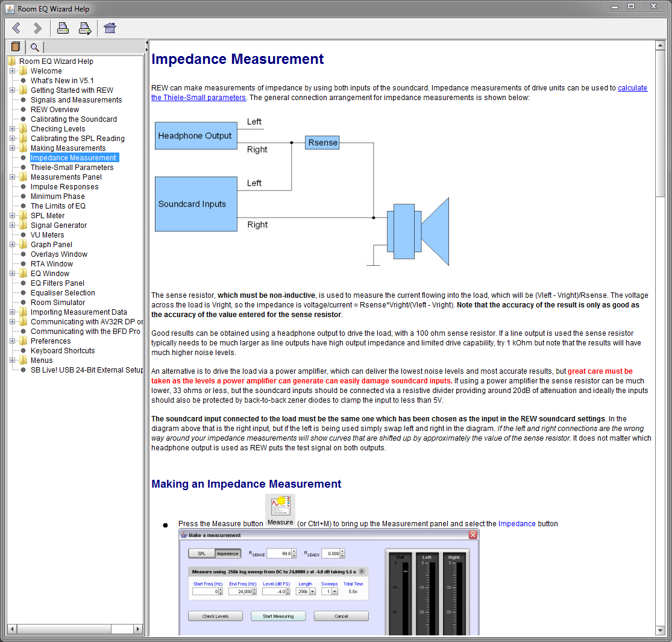
Task: Open the Minimum Phase topic
Action: click(x=57, y=197)
